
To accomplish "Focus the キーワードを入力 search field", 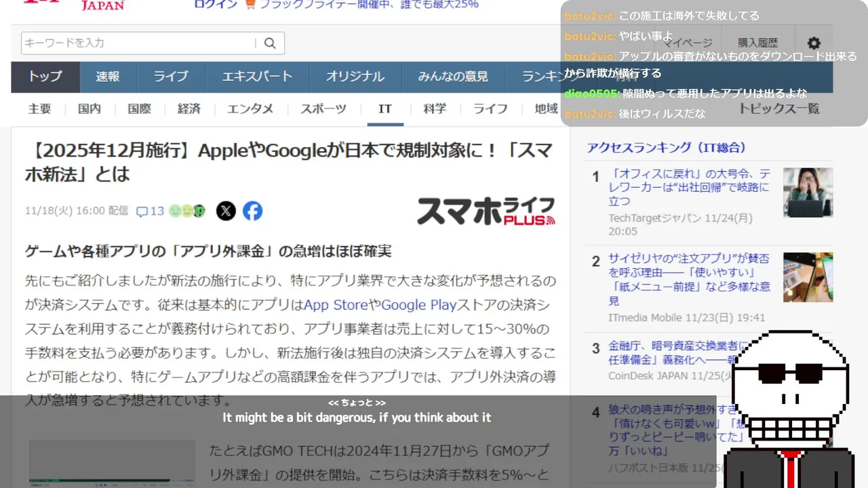I will pos(139,43).
